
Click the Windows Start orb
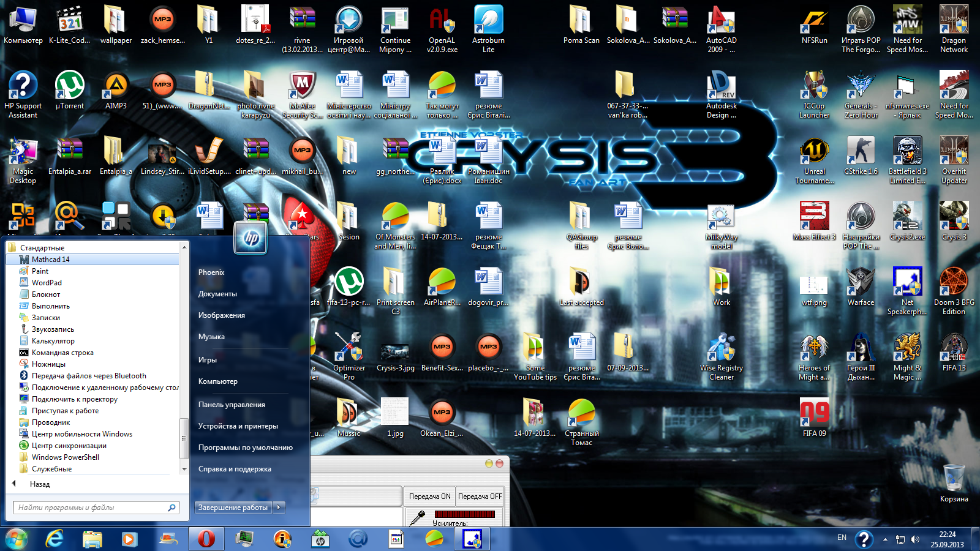[x=16, y=539]
